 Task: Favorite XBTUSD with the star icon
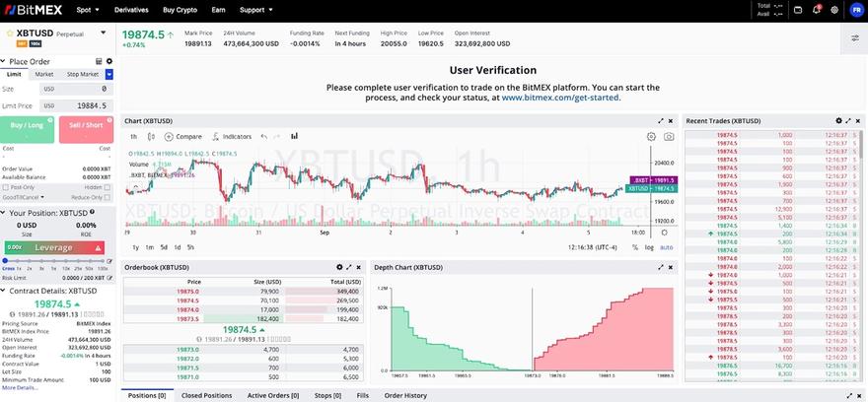pyautogui.click(x=10, y=33)
